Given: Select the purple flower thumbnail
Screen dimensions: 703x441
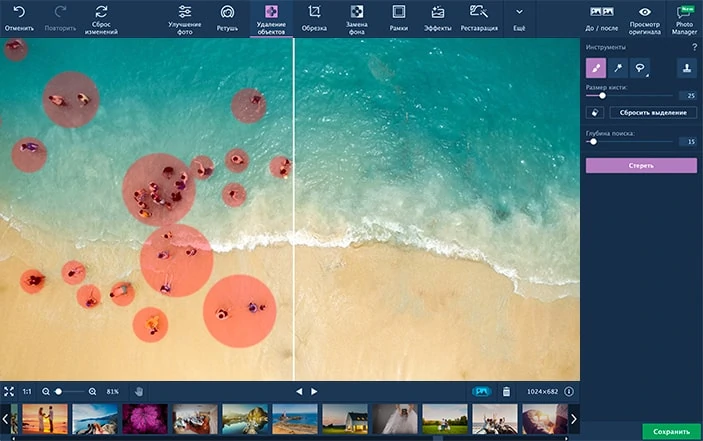Looking at the screenshot, I should (145, 418).
